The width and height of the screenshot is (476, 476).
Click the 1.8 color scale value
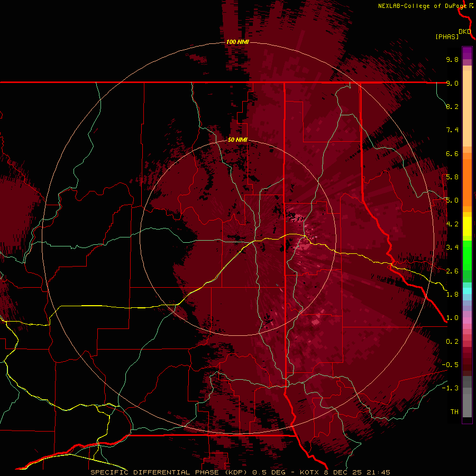click(x=452, y=295)
